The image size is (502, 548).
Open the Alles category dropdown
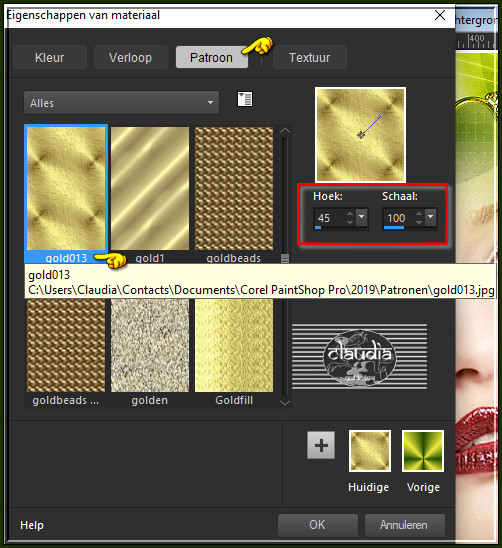tap(121, 103)
